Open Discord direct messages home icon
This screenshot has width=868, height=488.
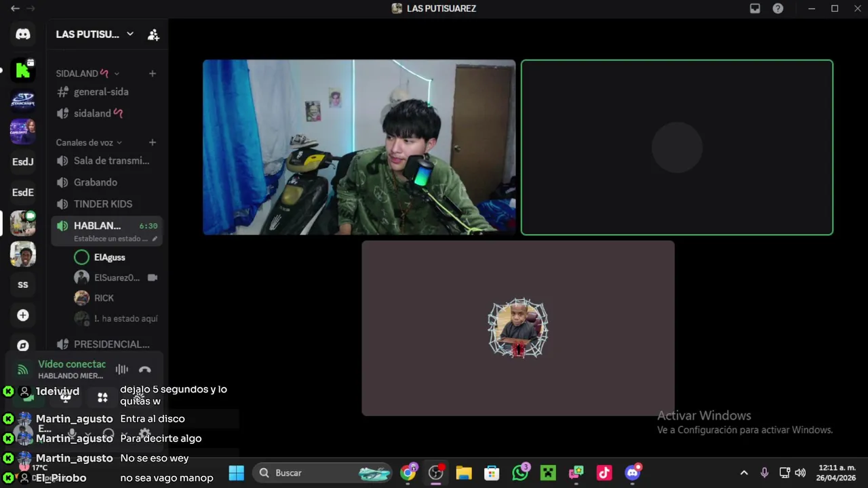click(23, 35)
